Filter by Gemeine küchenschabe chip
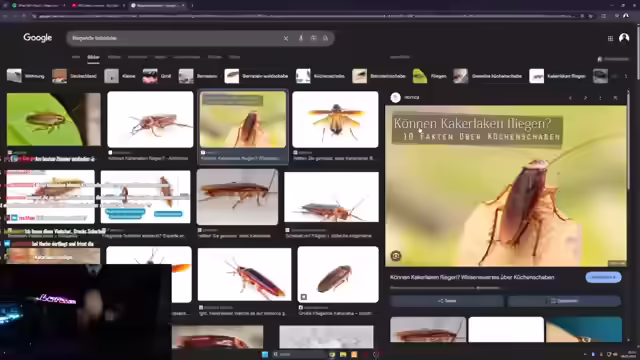Screen dimensions: 640x360 tap(488, 76)
